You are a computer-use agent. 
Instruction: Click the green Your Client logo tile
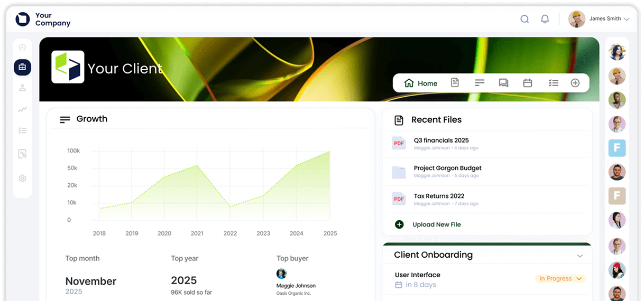pyautogui.click(x=68, y=67)
